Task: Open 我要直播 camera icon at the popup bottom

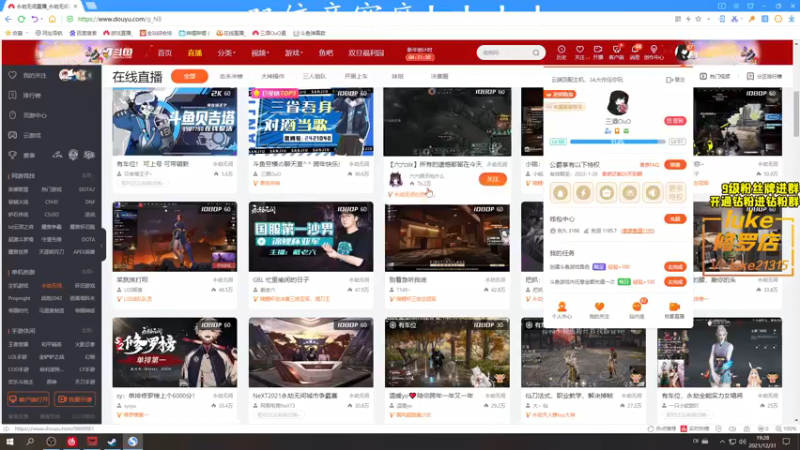Action: [674, 310]
